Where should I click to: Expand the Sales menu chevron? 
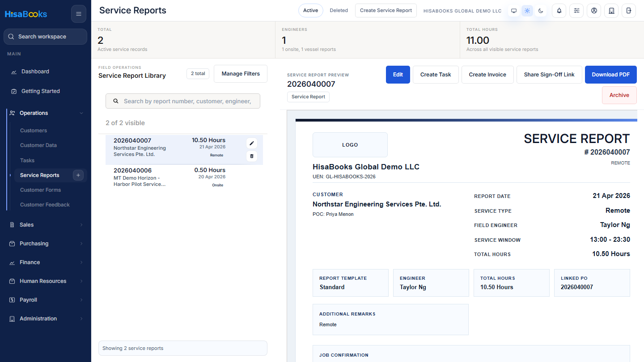(81, 225)
